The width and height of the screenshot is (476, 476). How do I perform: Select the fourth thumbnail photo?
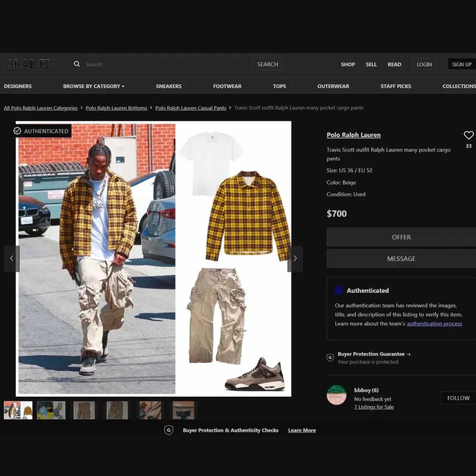click(x=117, y=411)
